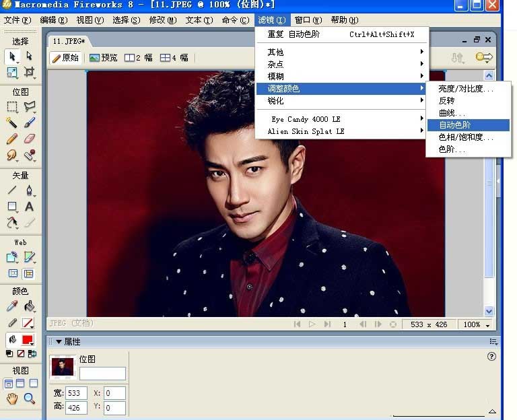
Task: Switch to full screen view mode
Action: tap(33, 384)
